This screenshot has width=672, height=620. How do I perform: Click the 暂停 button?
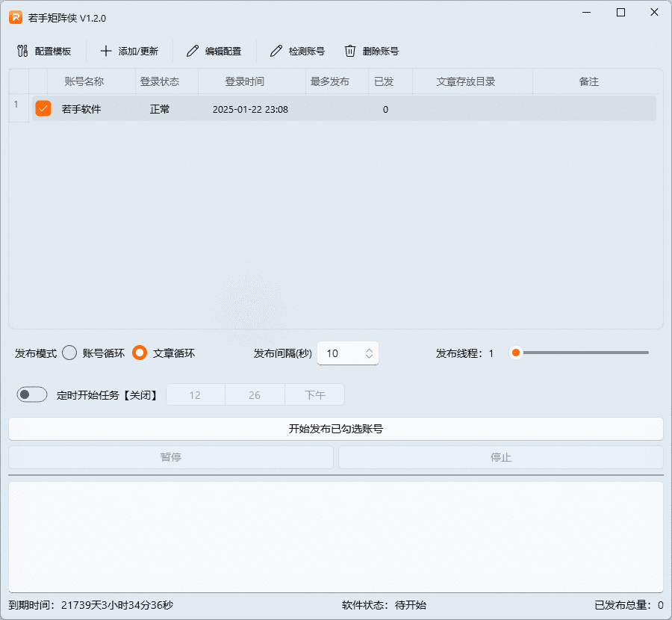click(x=170, y=456)
